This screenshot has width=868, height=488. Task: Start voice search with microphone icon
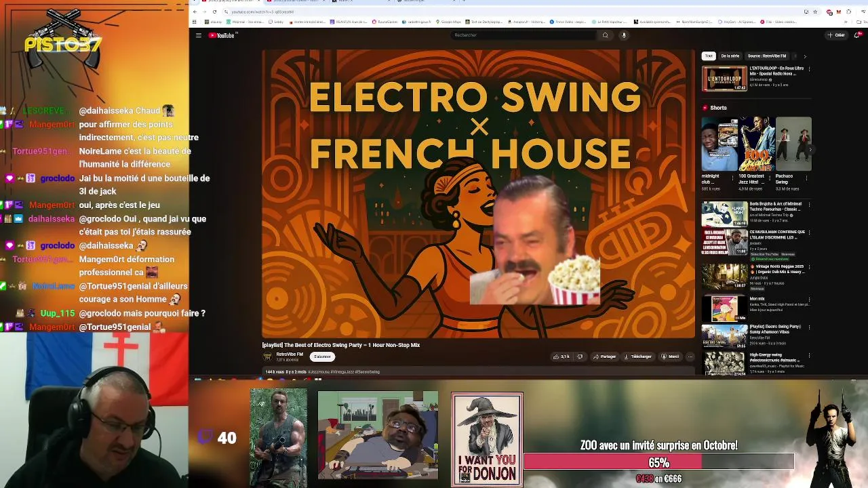coord(624,35)
